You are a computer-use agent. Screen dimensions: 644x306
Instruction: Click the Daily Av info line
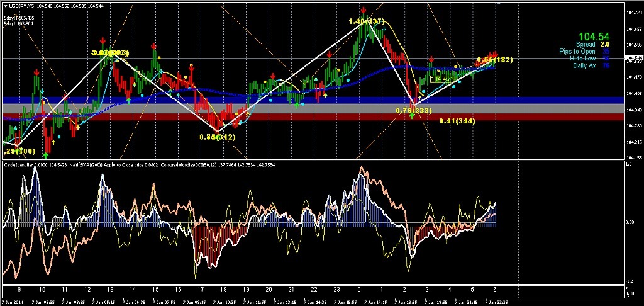pyautogui.click(x=591, y=66)
